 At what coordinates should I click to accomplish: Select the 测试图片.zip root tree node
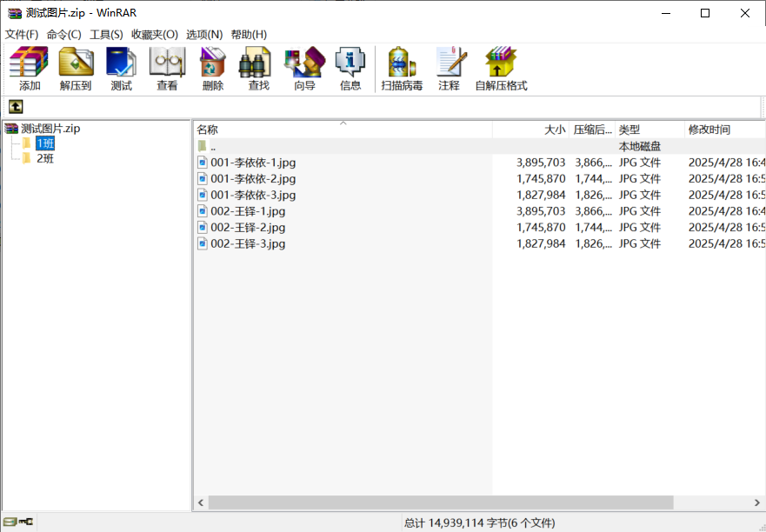[50, 129]
